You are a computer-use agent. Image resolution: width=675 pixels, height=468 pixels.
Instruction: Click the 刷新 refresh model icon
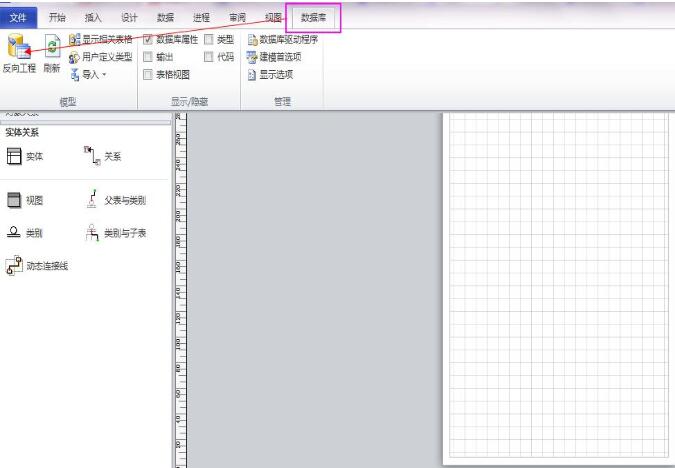coord(52,53)
